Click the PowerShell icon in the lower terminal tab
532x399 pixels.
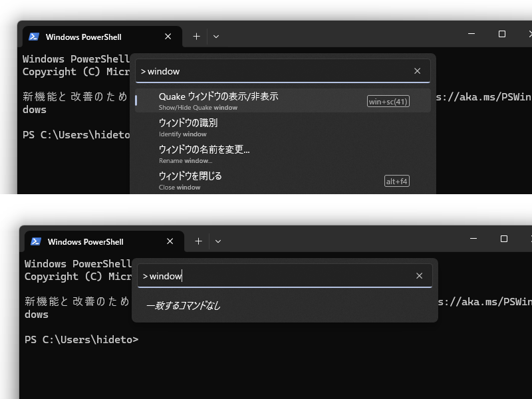(x=35, y=241)
